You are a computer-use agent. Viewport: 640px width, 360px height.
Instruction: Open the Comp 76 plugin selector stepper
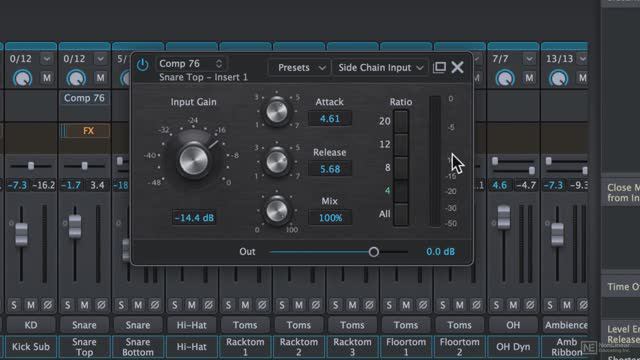coord(219,64)
